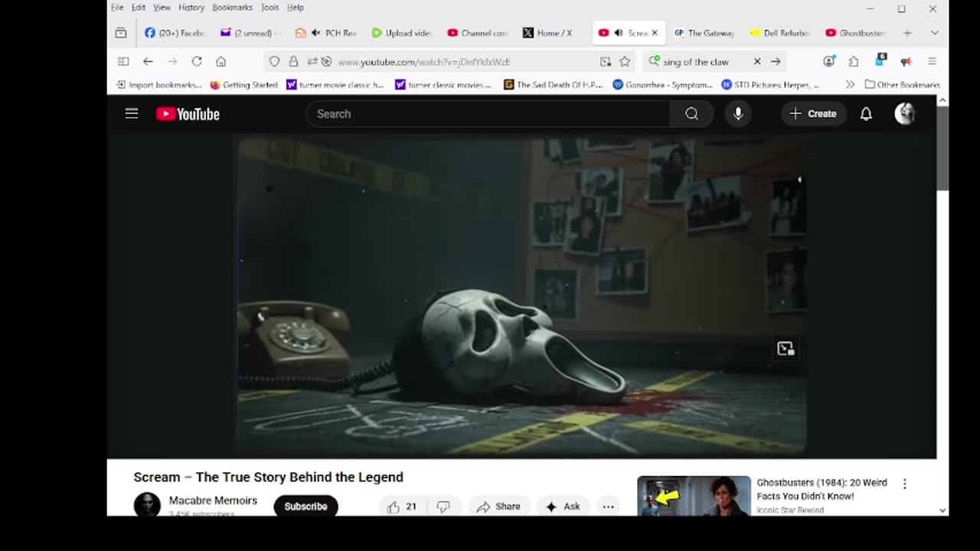The image size is (980, 551).
Task: Show more bookmarks overflow chevron
Action: 850,85
